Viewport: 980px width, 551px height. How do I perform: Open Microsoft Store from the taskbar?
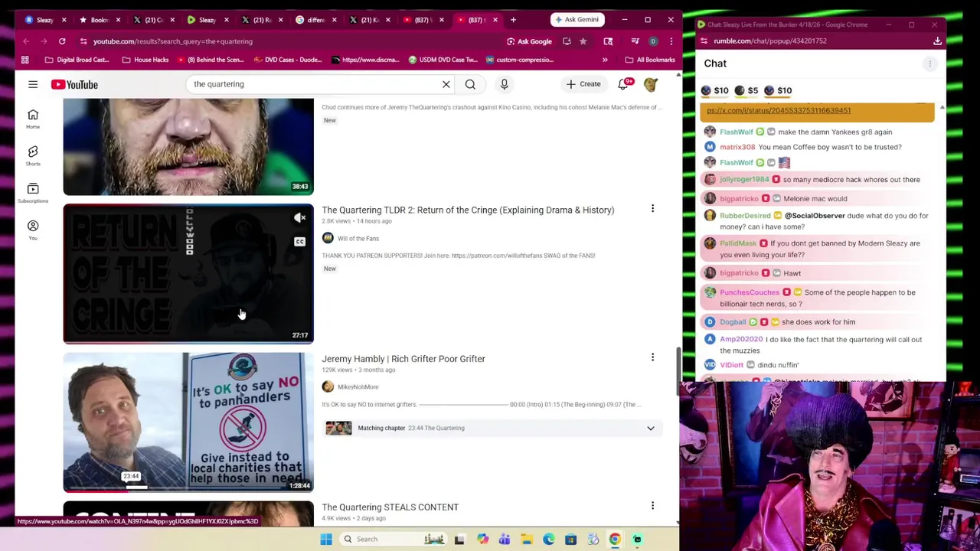571,540
